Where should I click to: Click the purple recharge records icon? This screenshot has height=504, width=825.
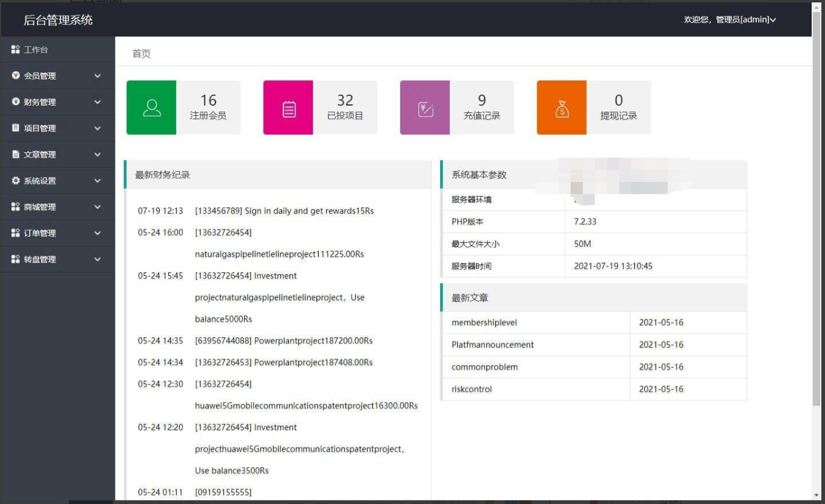pyautogui.click(x=425, y=107)
